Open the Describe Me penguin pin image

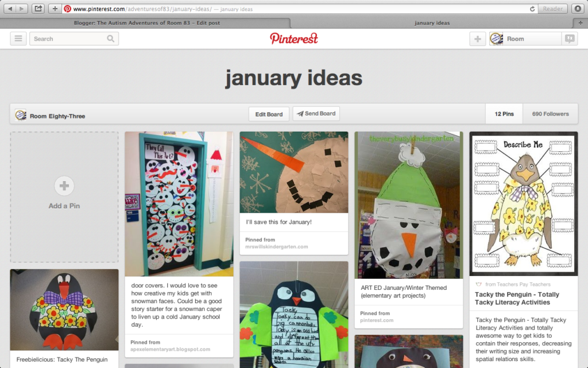coord(524,204)
